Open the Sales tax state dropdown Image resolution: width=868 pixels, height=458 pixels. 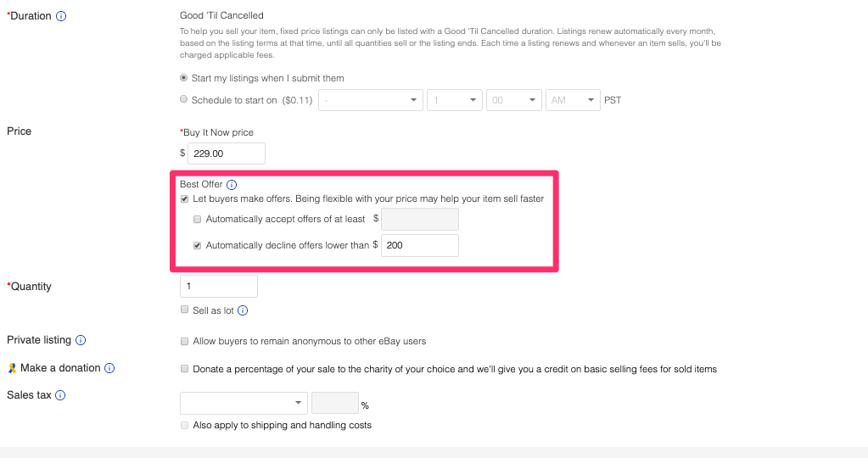click(243, 403)
